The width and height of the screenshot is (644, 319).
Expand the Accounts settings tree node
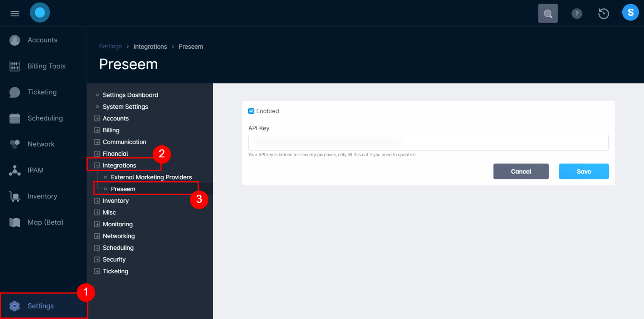(97, 119)
